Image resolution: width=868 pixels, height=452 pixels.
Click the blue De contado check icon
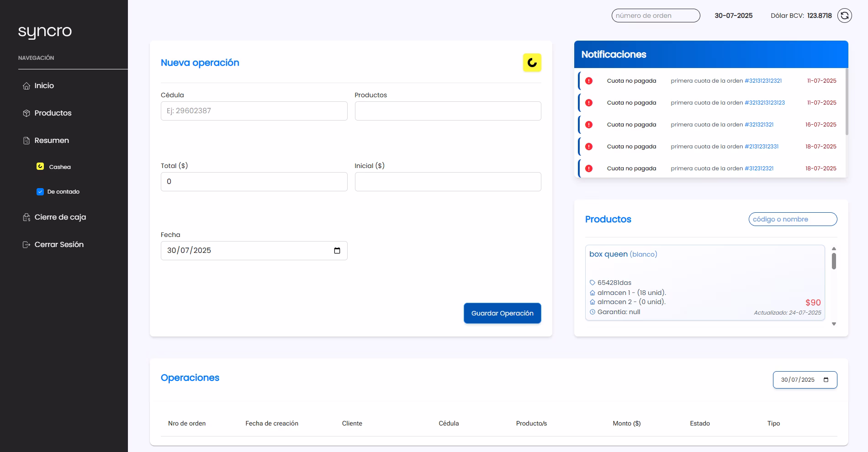pyautogui.click(x=40, y=192)
